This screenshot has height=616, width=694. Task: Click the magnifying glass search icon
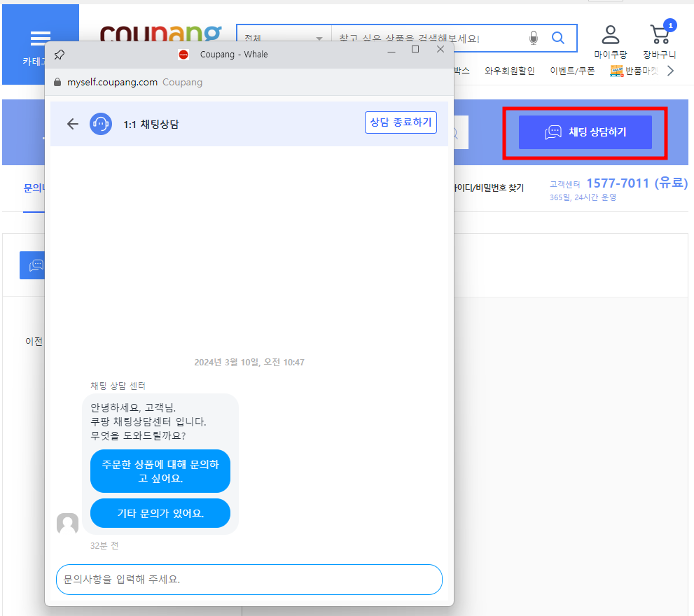tap(558, 38)
